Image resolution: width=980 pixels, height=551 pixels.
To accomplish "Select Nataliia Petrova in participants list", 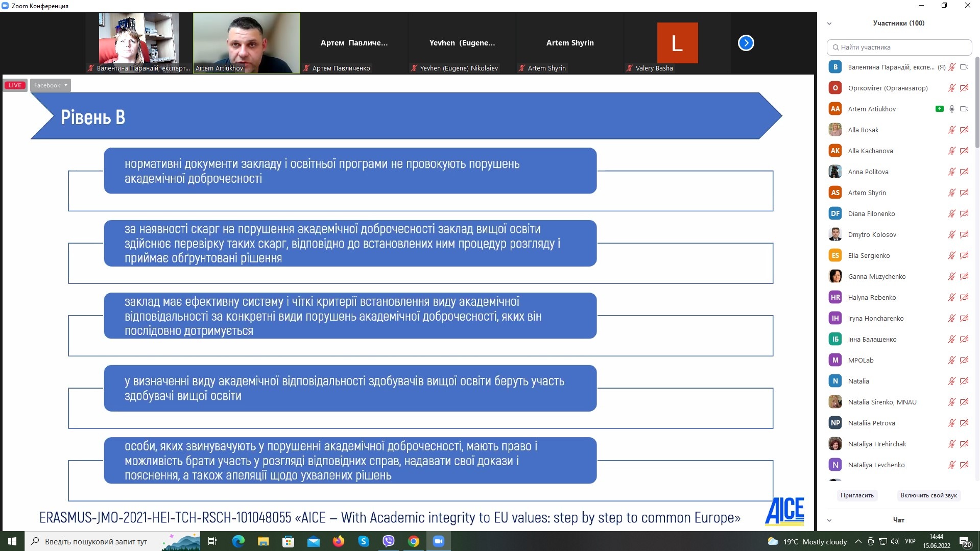I will coord(899,423).
